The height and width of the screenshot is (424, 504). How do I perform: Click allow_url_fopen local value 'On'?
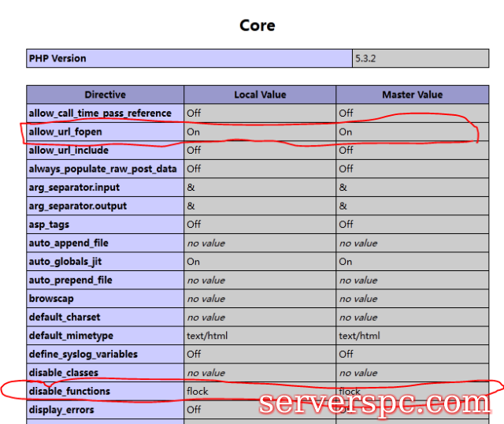click(x=194, y=132)
